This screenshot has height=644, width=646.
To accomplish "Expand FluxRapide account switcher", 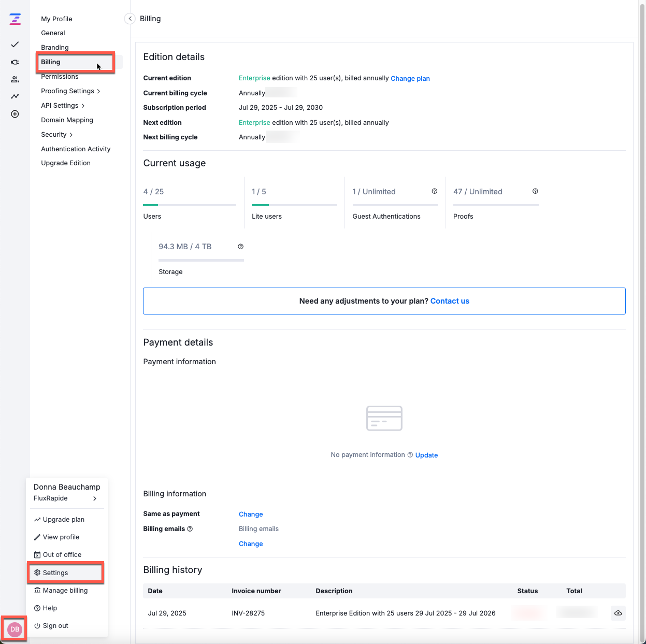I will coord(94,498).
